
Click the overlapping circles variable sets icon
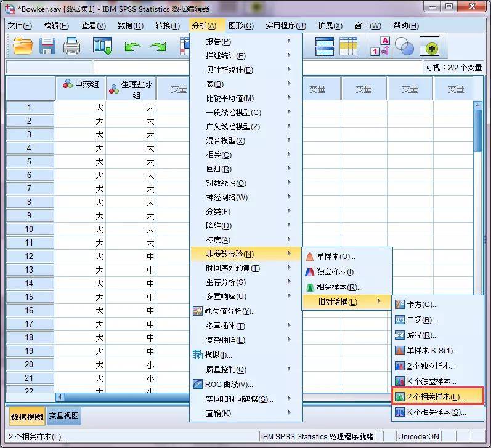click(404, 47)
